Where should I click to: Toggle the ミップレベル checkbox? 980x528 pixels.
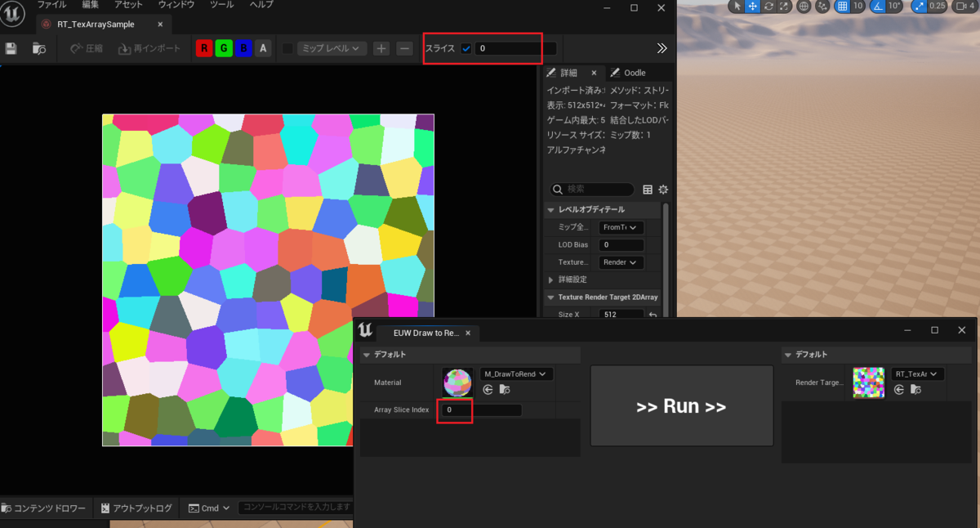(286, 48)
